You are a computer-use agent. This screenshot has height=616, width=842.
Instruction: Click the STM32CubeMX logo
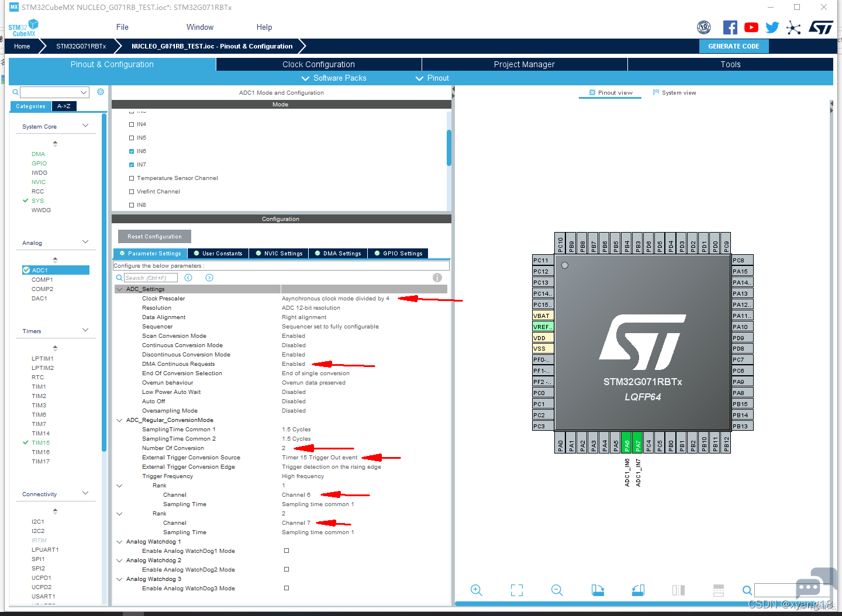click(23, 27)
